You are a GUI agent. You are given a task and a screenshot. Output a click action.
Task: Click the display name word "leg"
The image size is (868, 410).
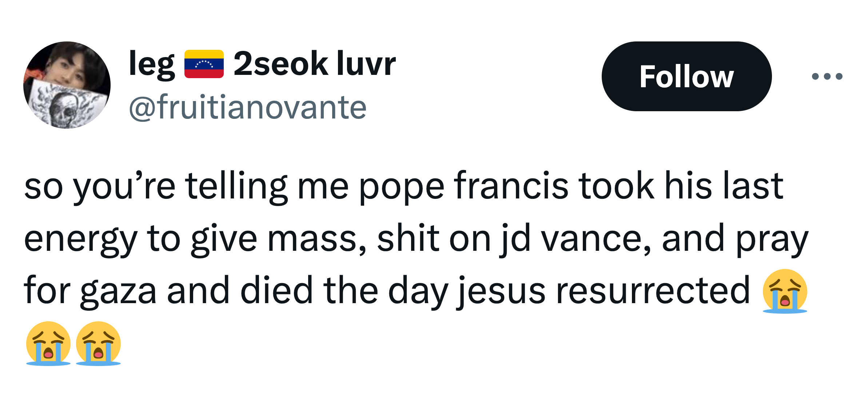[x=152, y=64]
